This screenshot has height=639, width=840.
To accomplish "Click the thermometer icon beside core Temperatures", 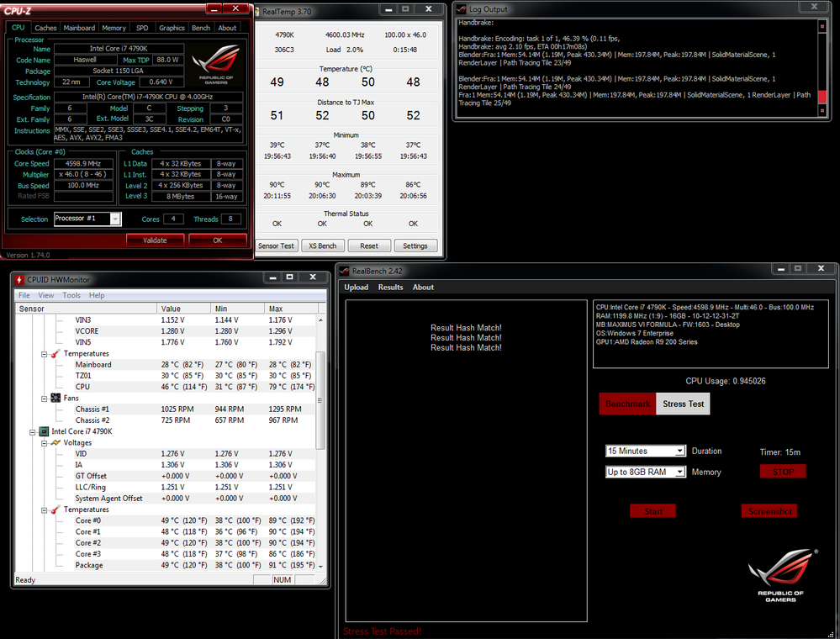I will click(x=55, y=510).
